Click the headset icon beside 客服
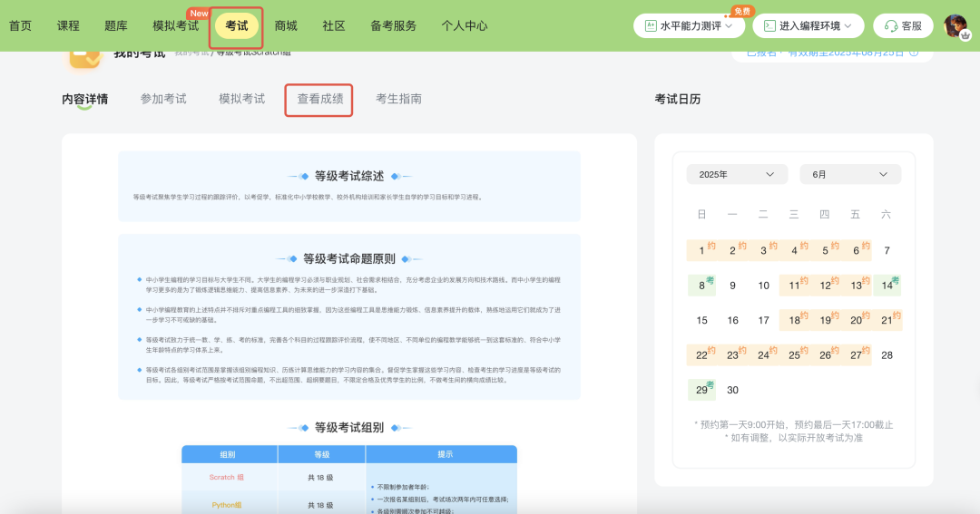The height and width of the screenshot is (514, 980). tap(891, 26)
